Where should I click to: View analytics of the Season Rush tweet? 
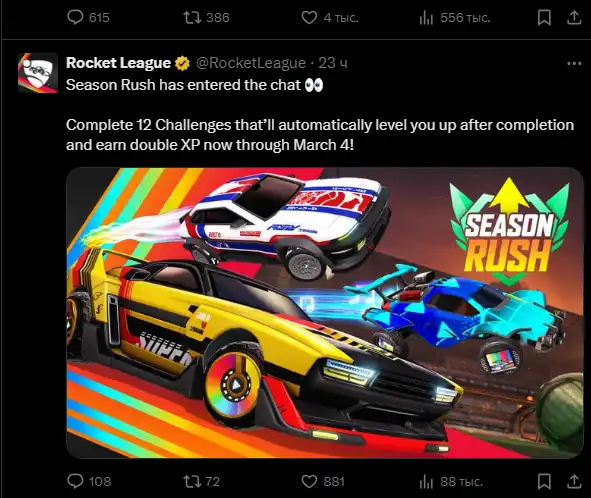click(451, 481)
